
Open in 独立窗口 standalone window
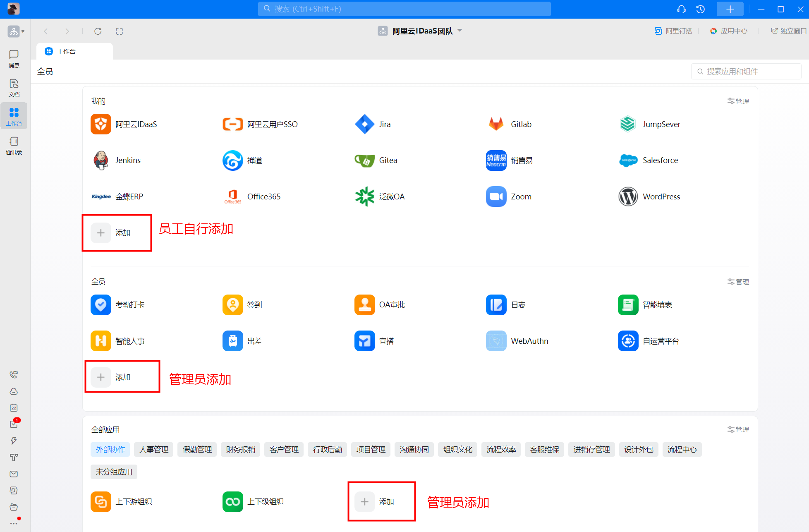789,31
